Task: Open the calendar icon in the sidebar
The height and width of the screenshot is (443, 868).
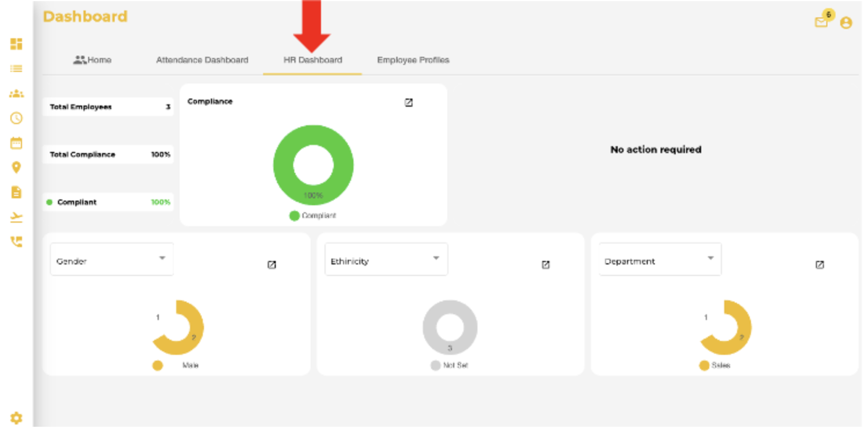Action: pos(16,143)
